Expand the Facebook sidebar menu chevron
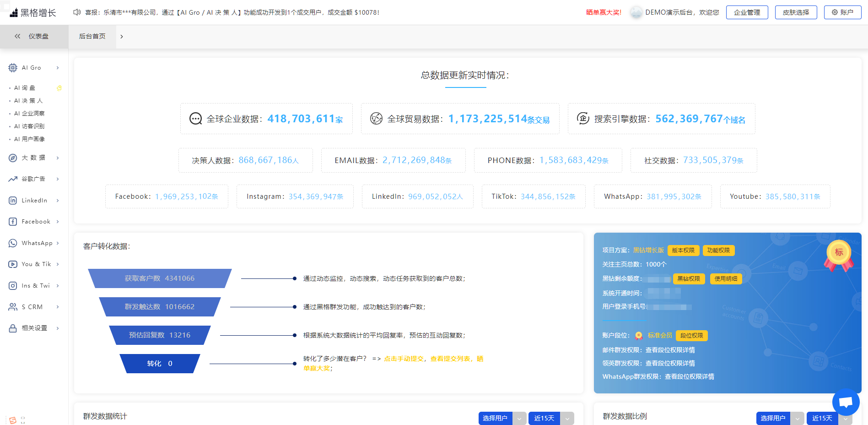 coord(58,222)
